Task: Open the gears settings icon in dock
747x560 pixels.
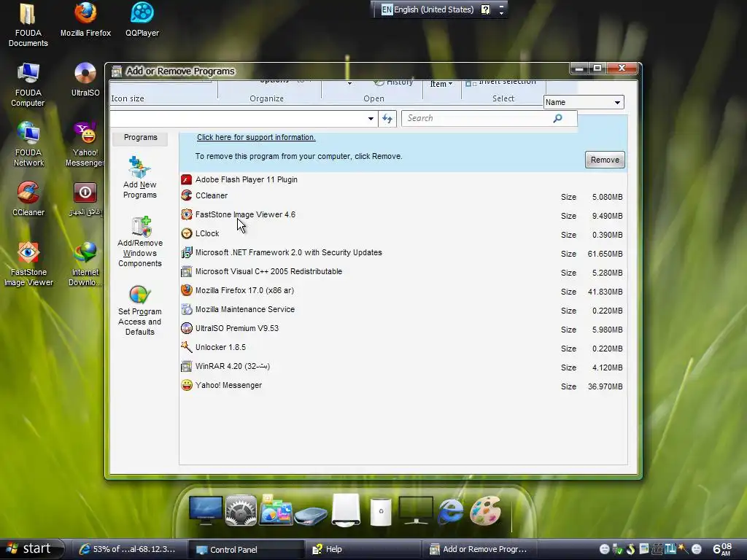Action: (x=241, y=510)
